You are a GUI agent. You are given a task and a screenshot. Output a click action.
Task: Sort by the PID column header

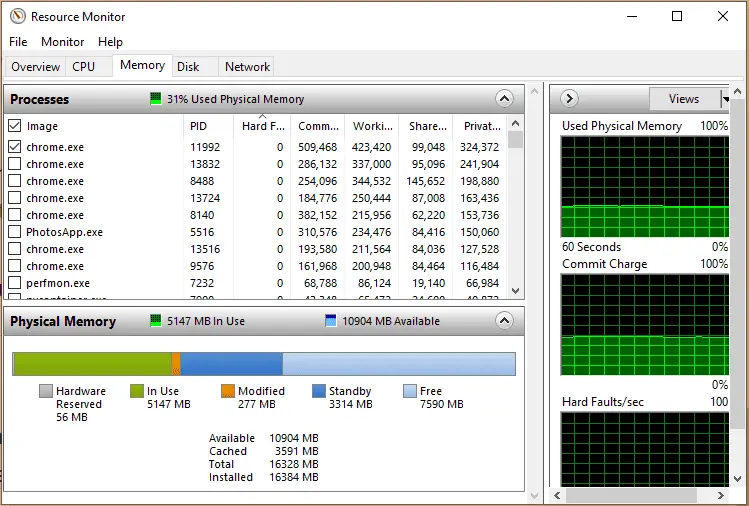coord(208,126)
